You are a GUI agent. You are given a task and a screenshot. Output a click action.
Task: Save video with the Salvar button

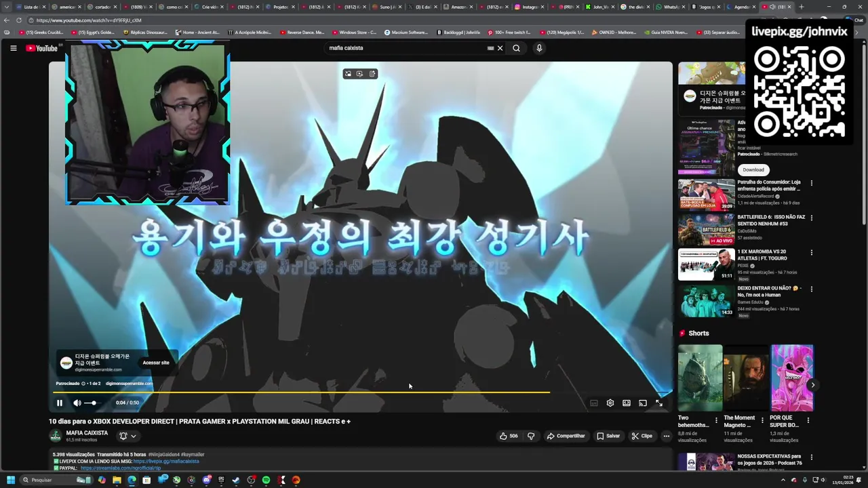pyautogui.click(x=608, y=436)
